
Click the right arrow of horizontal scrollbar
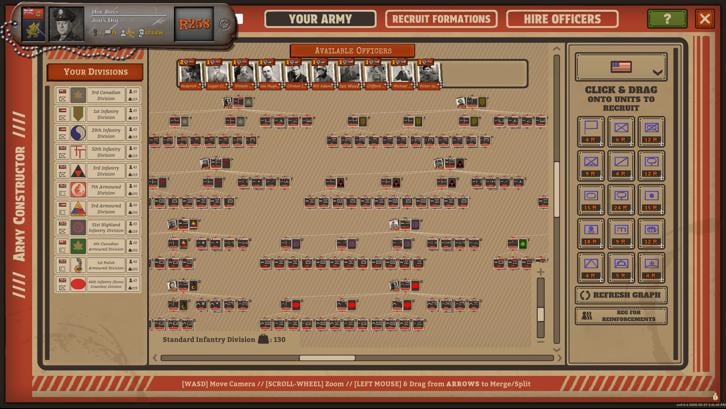click(x=559, y=358)
